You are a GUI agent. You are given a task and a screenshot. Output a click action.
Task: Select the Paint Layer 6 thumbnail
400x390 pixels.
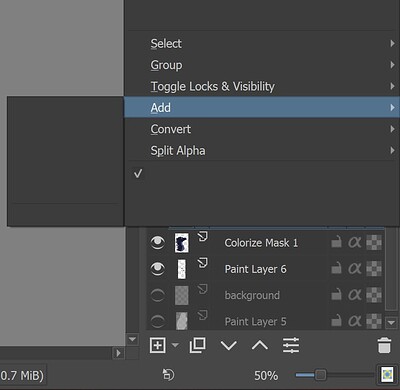coord(182,269)
